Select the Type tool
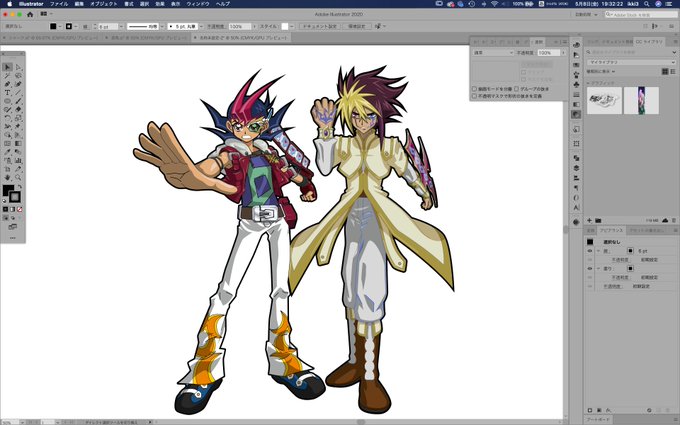Viewport: 680px width, 425px height. (x=7, y=92)
